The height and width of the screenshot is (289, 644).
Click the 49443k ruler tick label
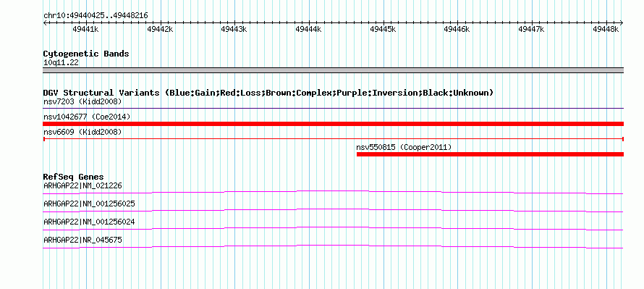[234, 29]
